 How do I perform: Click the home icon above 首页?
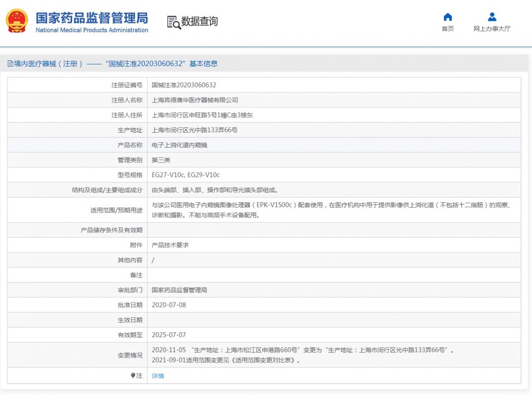(448, 17)
